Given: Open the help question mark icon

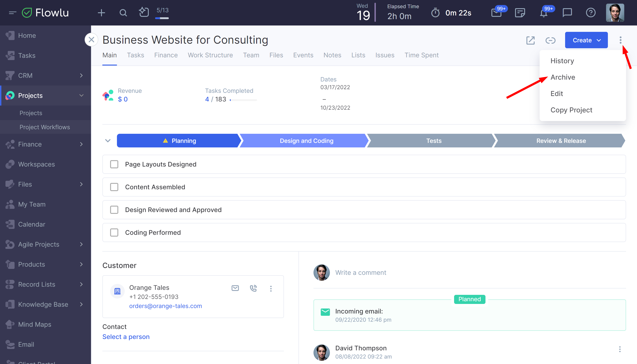Looking at the screenshot, I should (x=591, y=13).
